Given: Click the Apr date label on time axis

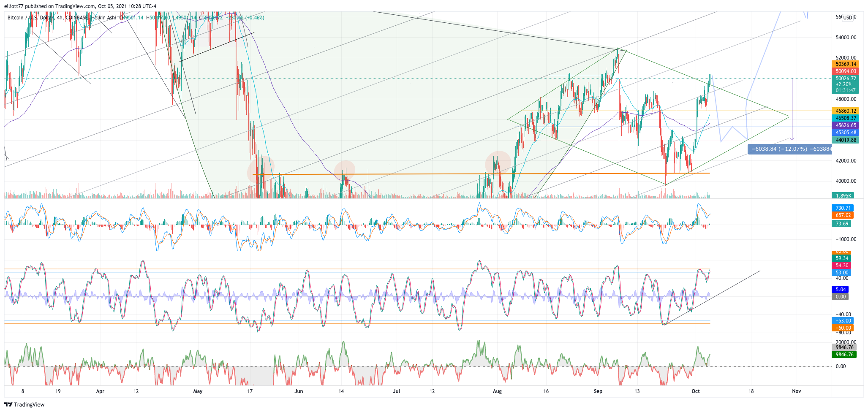Looking at the screenshot, I should (100, 391).
